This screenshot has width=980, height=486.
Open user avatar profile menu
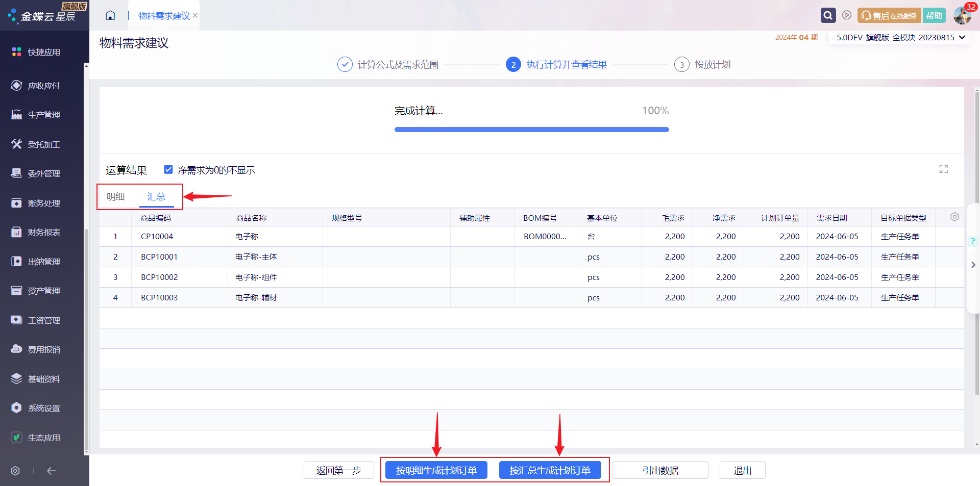pyautogui.click(x=962, y=15)
